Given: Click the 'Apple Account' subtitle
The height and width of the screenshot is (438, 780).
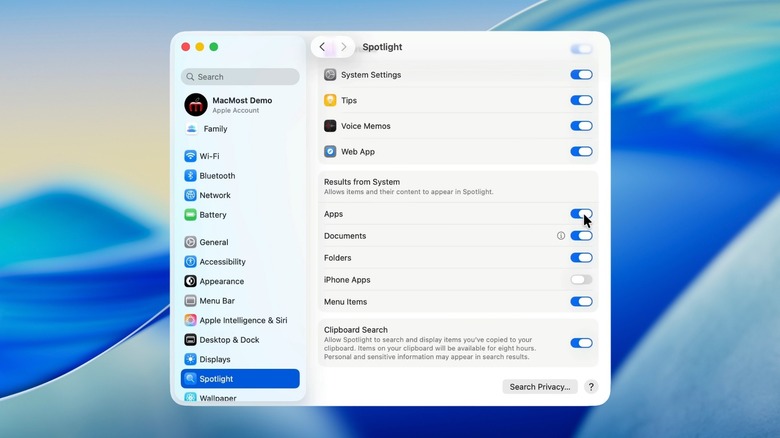Looking at the screenshot, I should coord(236,110).
